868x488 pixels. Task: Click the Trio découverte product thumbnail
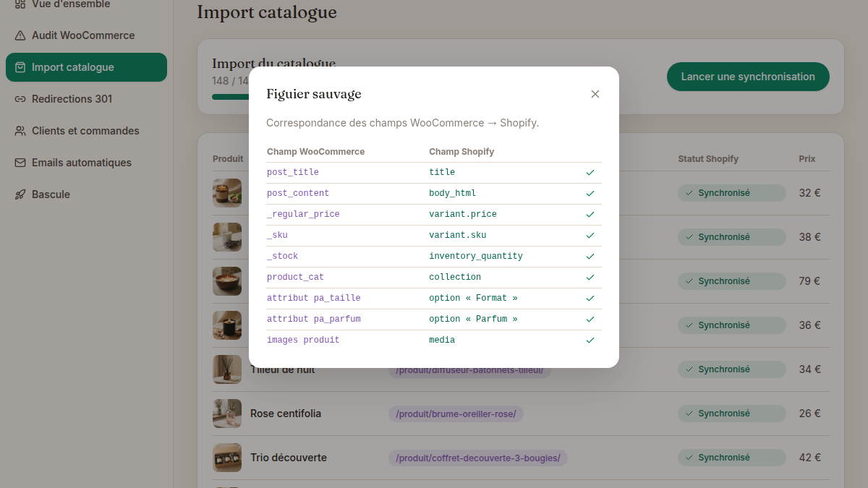(227, 458)
